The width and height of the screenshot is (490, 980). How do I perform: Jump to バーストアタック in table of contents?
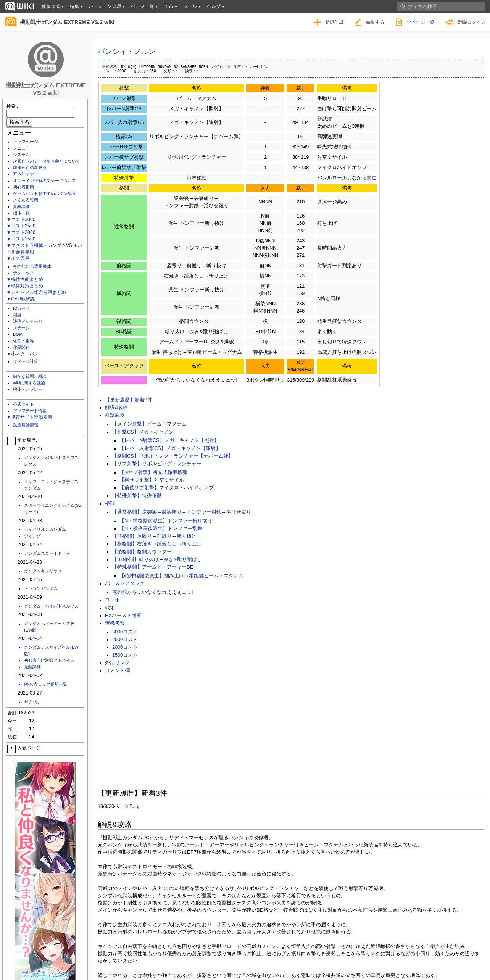pyautogui.click(x=124, y=583)
